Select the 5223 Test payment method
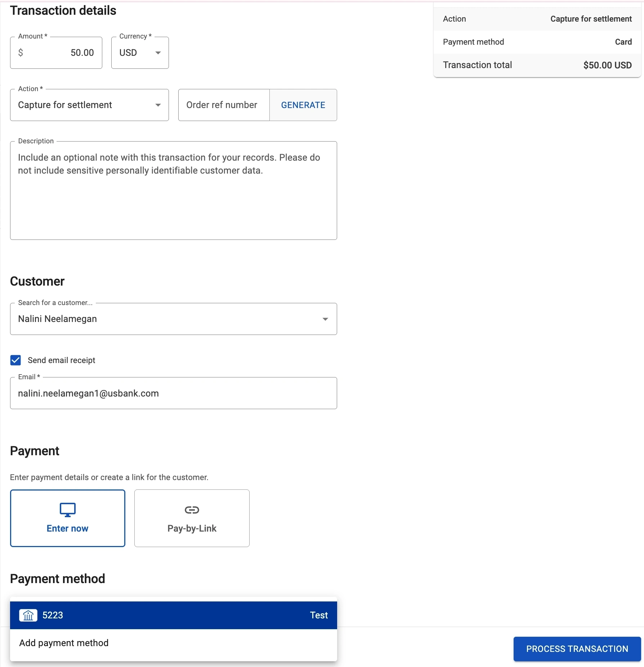Image resolution: width=644 pixels, height=667 pixels. click(173, 615)
